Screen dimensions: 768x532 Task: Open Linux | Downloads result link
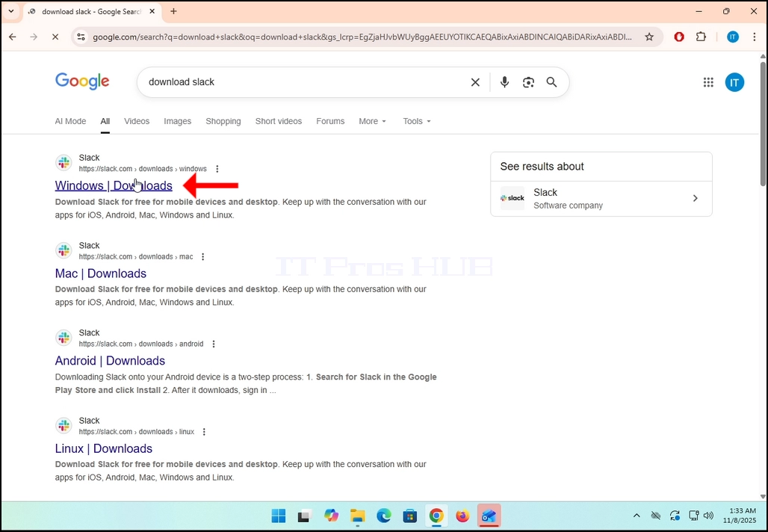click(103, 448)
